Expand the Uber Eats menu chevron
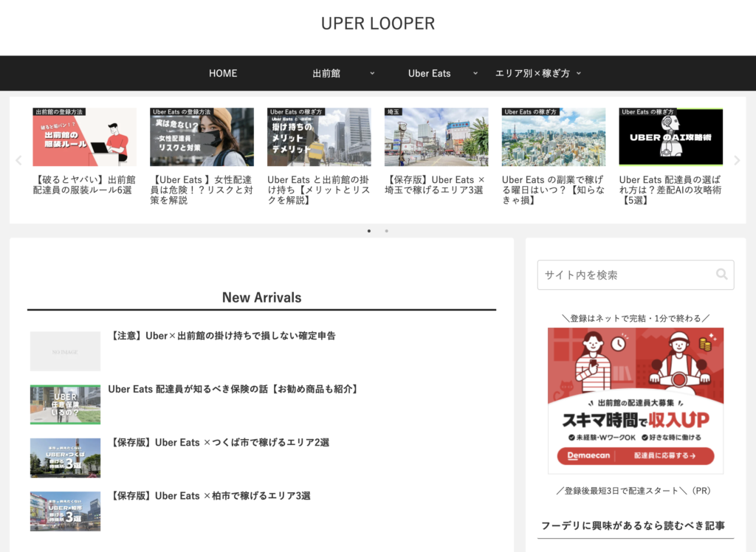The width and height of the screenshot is (756, 552). pyautogui.click(x=475, y=73)
